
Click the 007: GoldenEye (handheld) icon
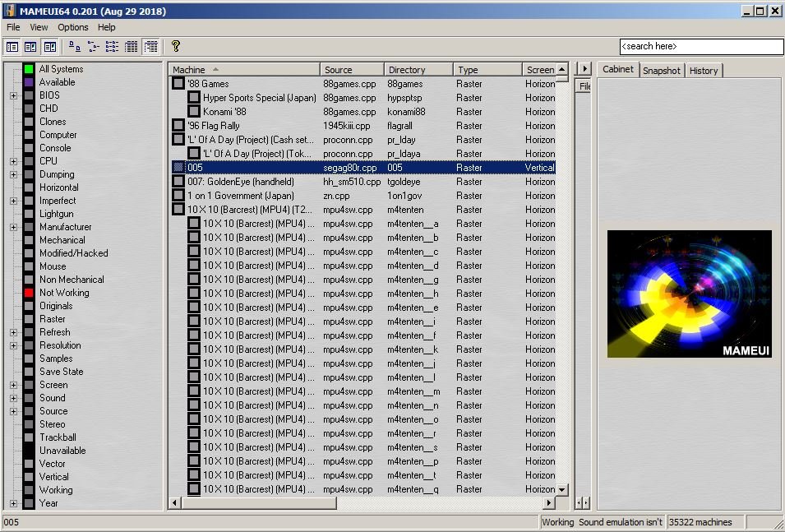pos(178,182)
